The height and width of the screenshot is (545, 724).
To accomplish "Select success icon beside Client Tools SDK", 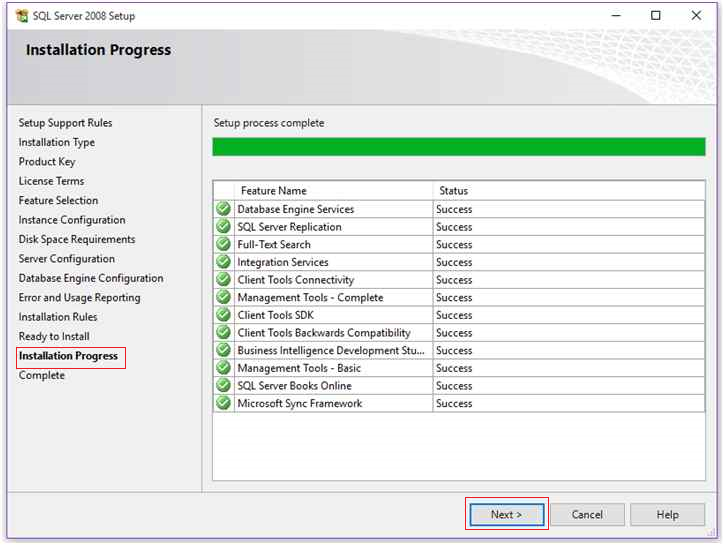I will pos(223,315).
